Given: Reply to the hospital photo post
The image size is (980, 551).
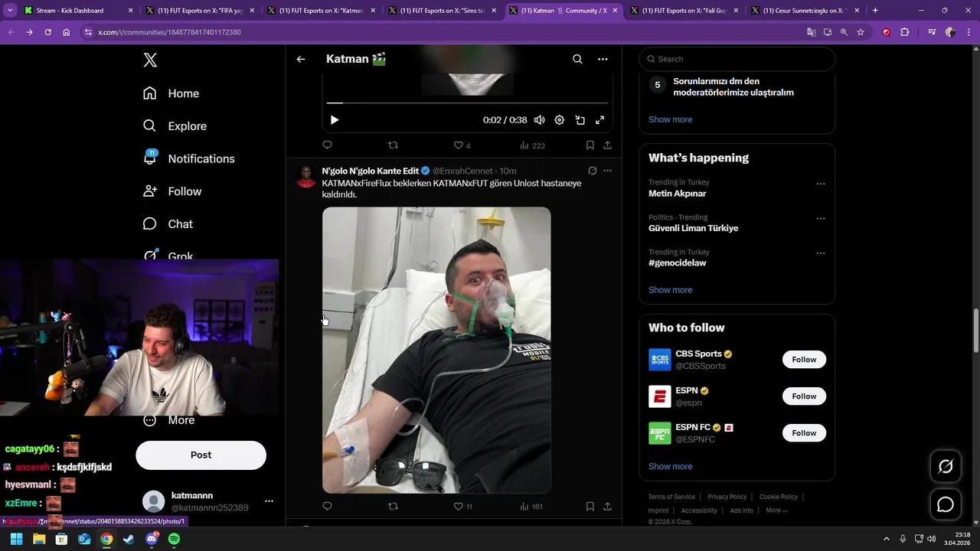Looking at the screenshot, I should click(x=327, y=506).
